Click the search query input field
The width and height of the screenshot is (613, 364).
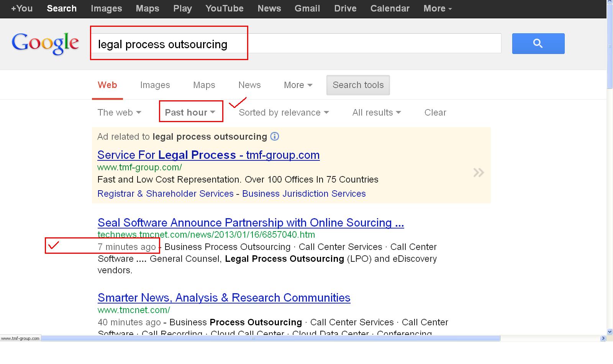pos(296,43)
